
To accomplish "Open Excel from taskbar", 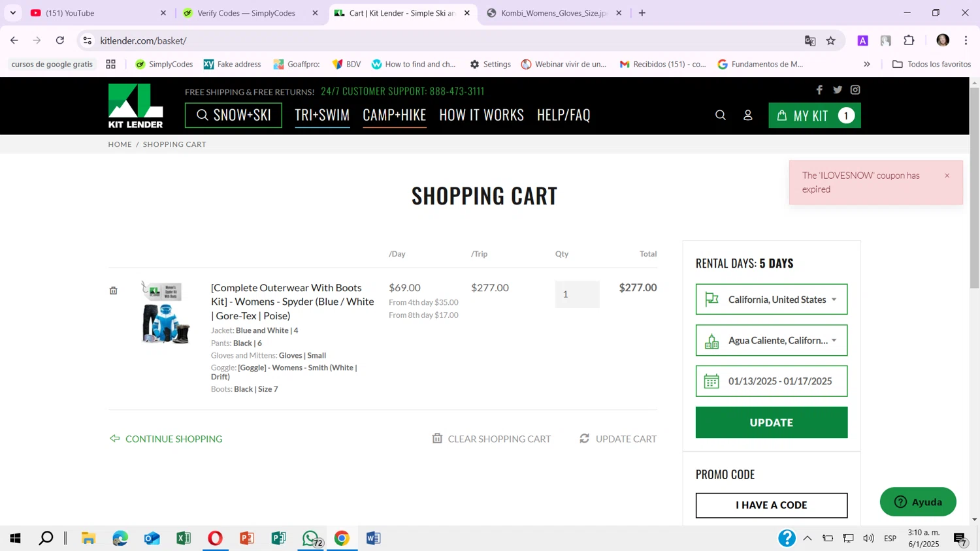I will click(x=184, y=538).
